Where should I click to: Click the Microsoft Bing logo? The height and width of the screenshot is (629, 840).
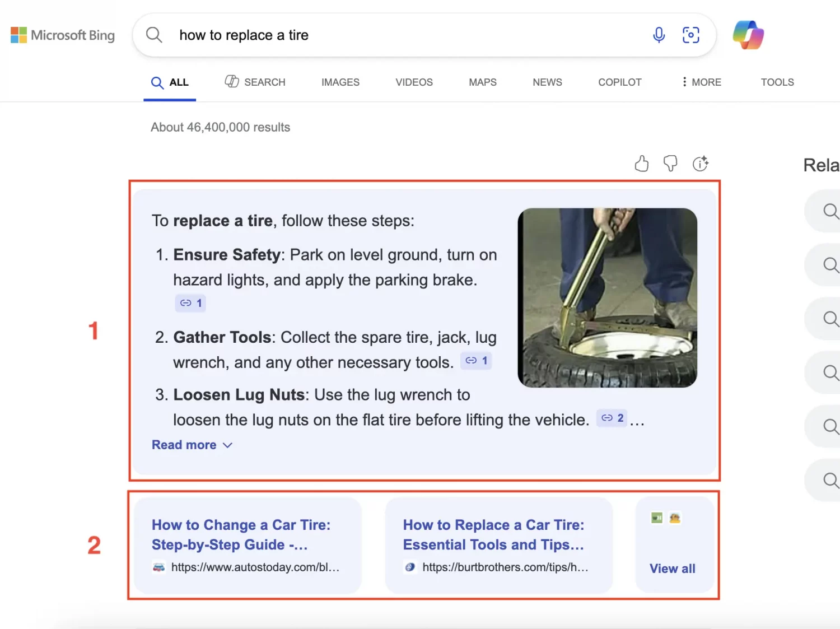pos(63,35)
